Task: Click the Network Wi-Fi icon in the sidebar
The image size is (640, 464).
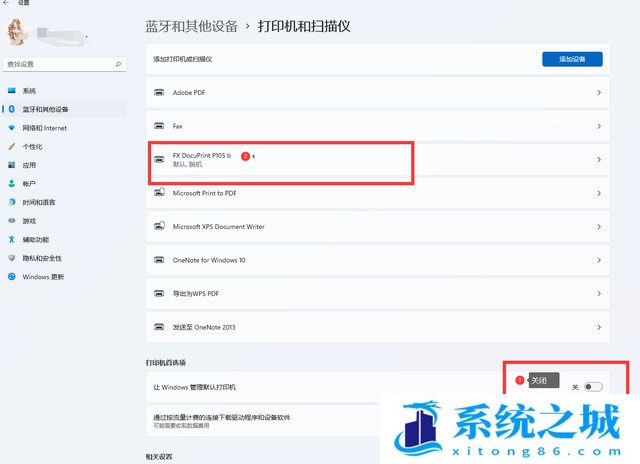Action: click(x=12, y=128)
